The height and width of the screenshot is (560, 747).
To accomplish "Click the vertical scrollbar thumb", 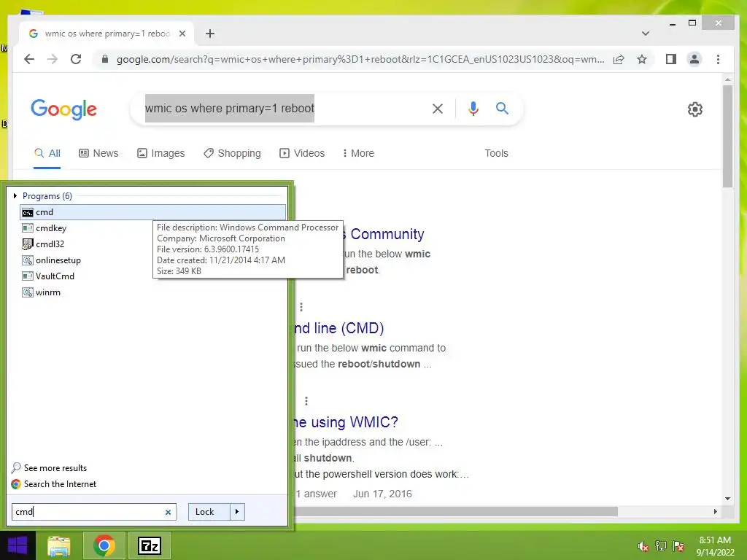I will point(727,136).
